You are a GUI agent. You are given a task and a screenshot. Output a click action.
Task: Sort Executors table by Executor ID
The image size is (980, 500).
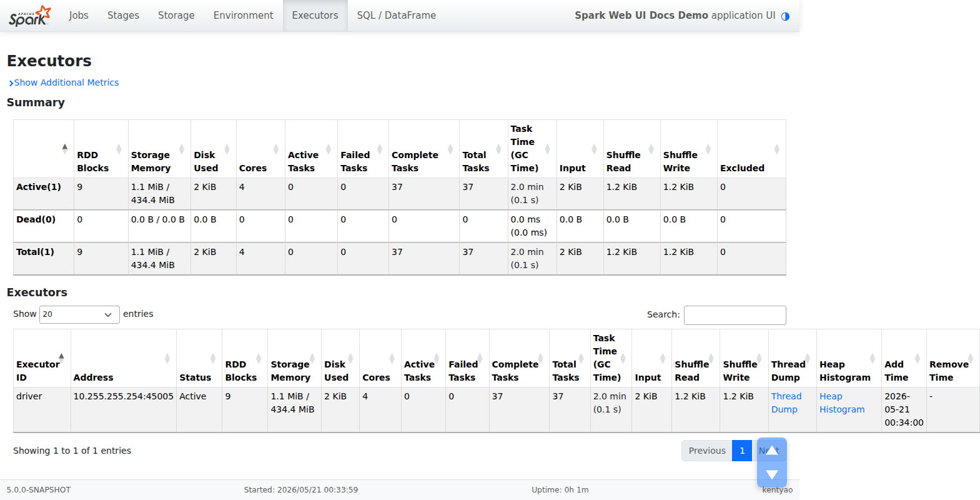(42, 358)
